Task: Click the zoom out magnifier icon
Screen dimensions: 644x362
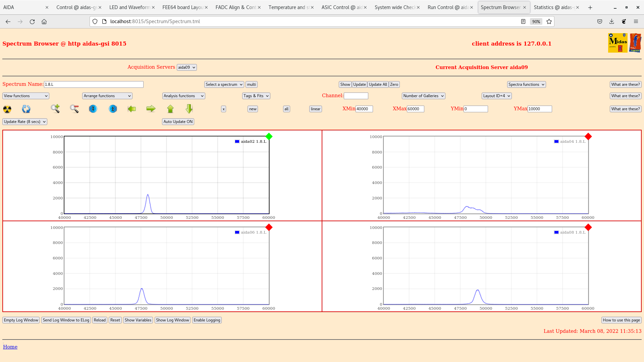Action: [74, 109]
